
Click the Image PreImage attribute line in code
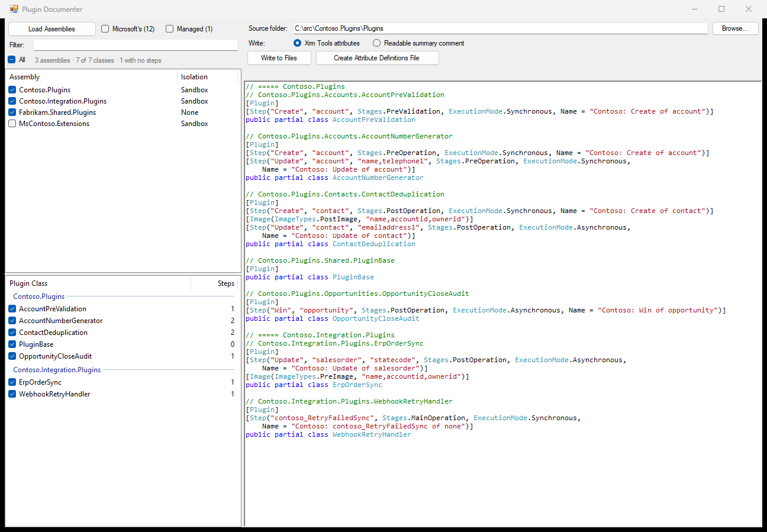point(357,376)
